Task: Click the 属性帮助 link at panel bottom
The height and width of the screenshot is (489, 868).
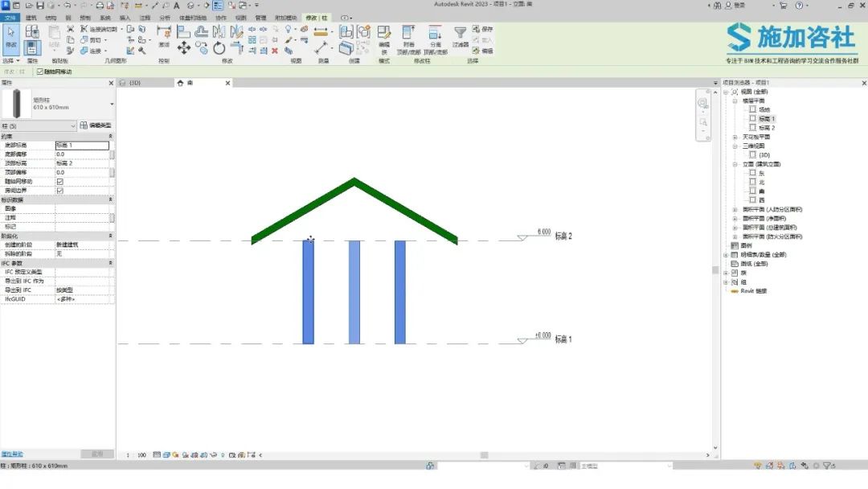Action: coord(11,454)
